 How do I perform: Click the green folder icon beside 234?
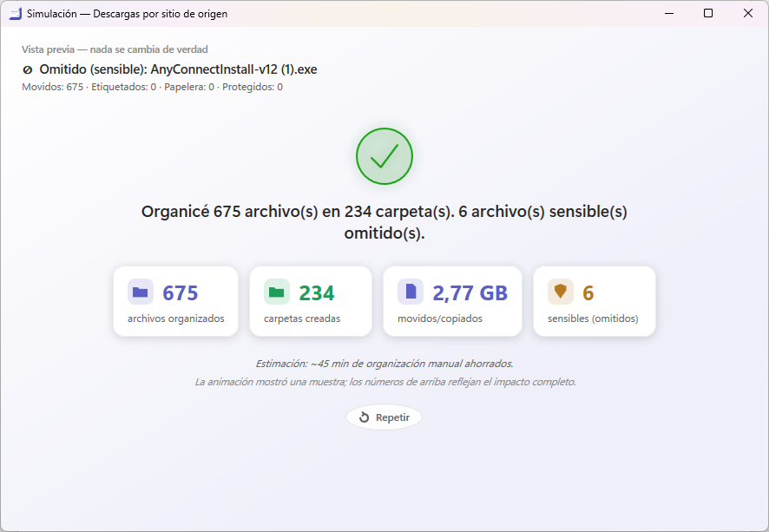[x=277, y=292]
